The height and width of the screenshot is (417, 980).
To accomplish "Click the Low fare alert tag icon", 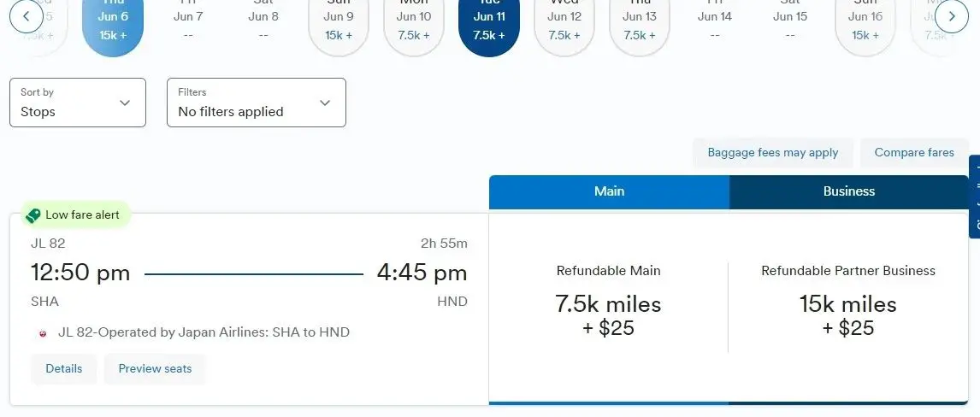I will tap(33, 215).
